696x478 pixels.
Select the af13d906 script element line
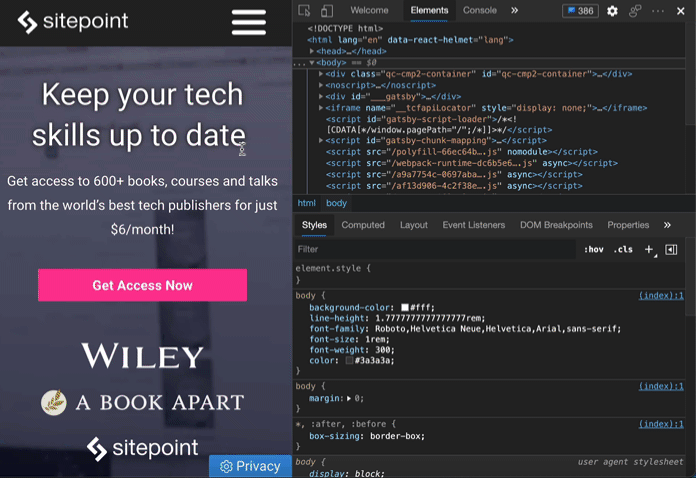[x=454, y=186]
